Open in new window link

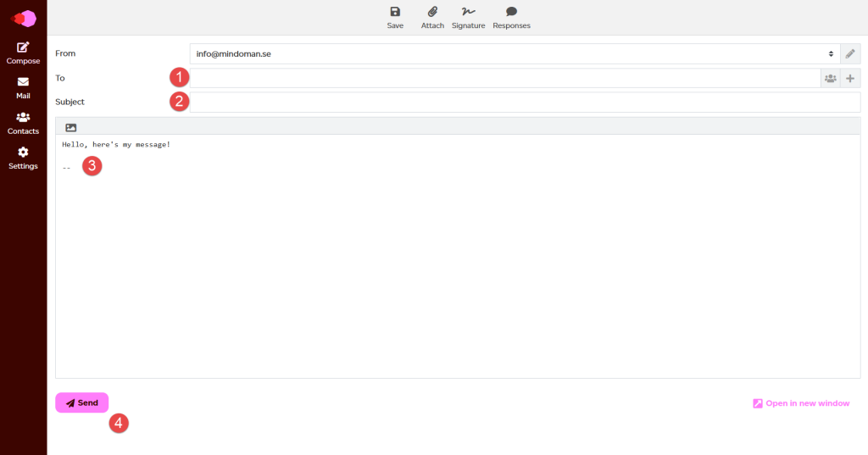(801, 403)
